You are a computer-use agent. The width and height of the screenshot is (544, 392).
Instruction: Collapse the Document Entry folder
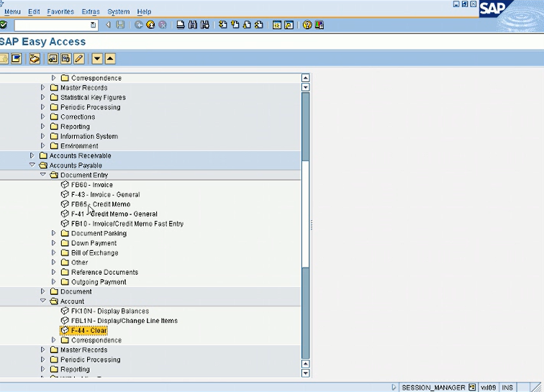click(43, 175)
